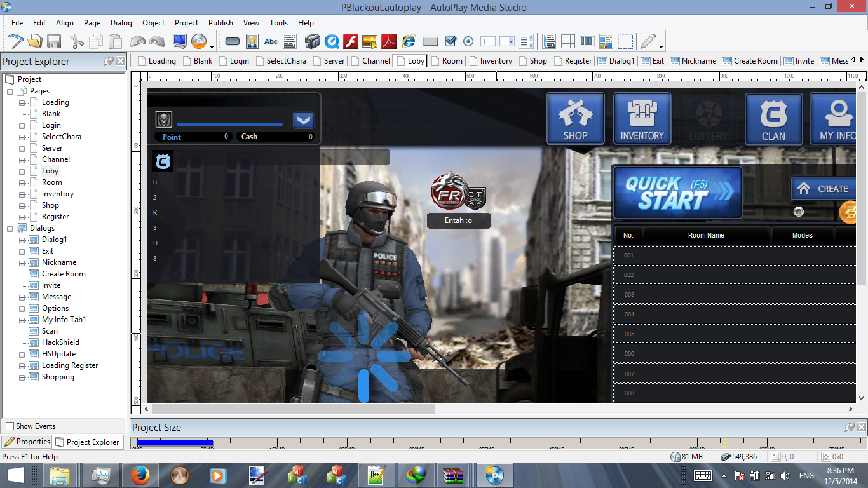Screen dimensions: 868x488
Task: Click the Open Project folder icon
Action: 35,42
